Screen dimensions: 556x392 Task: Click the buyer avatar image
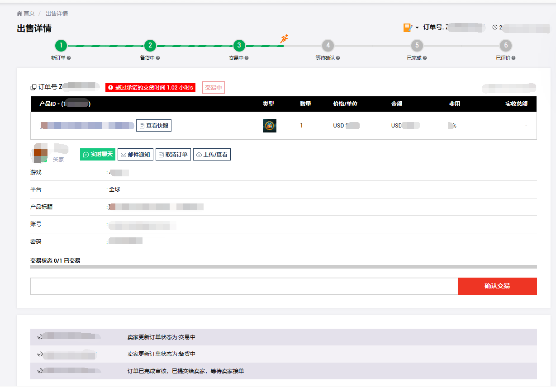(40, 154)
